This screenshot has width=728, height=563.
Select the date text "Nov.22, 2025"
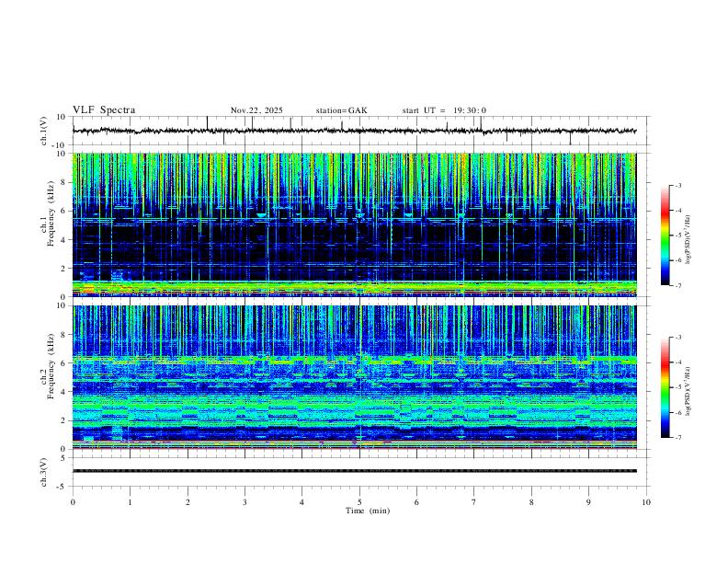click(256, 110)
